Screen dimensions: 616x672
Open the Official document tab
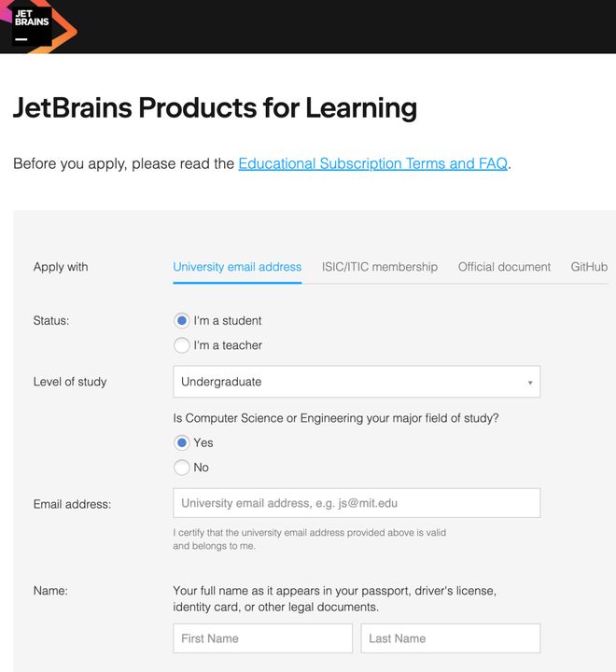(x=504, y=267)
